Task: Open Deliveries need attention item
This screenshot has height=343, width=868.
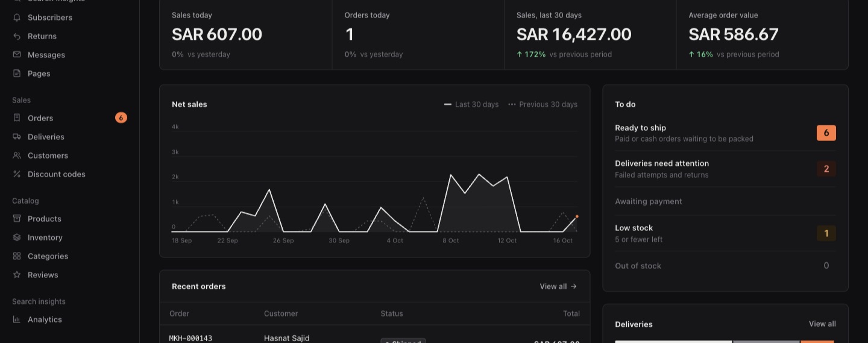Action: click(x=725, y=169)
